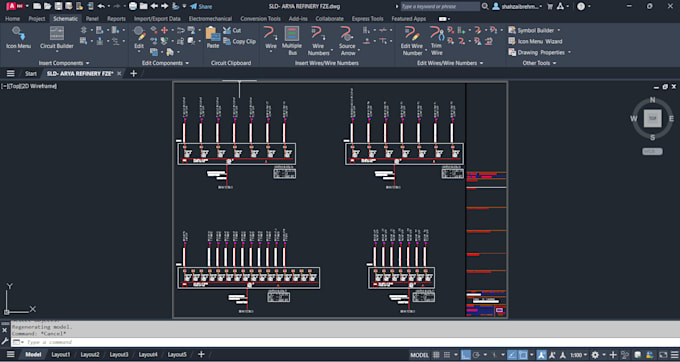Click the red Move Component icon
Image resolution: width=680 pixels, height=362 pixels.
click(x=164, y=30)
